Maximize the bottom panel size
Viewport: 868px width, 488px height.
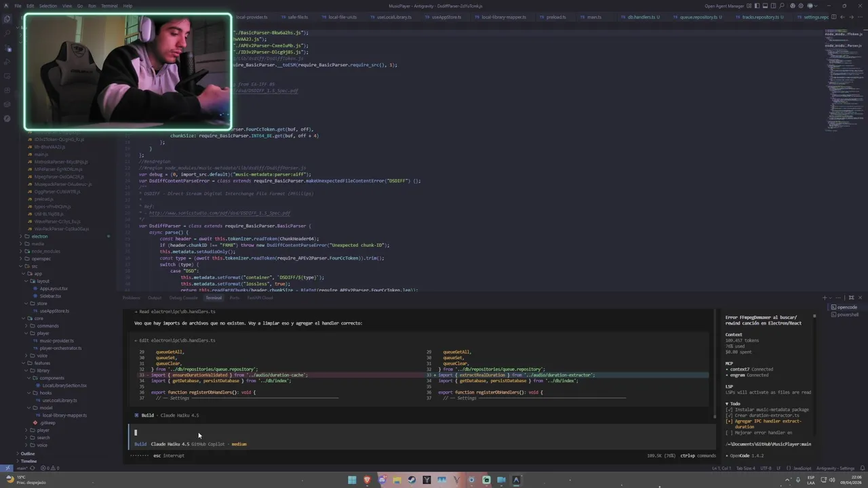[x=852, y=298]
